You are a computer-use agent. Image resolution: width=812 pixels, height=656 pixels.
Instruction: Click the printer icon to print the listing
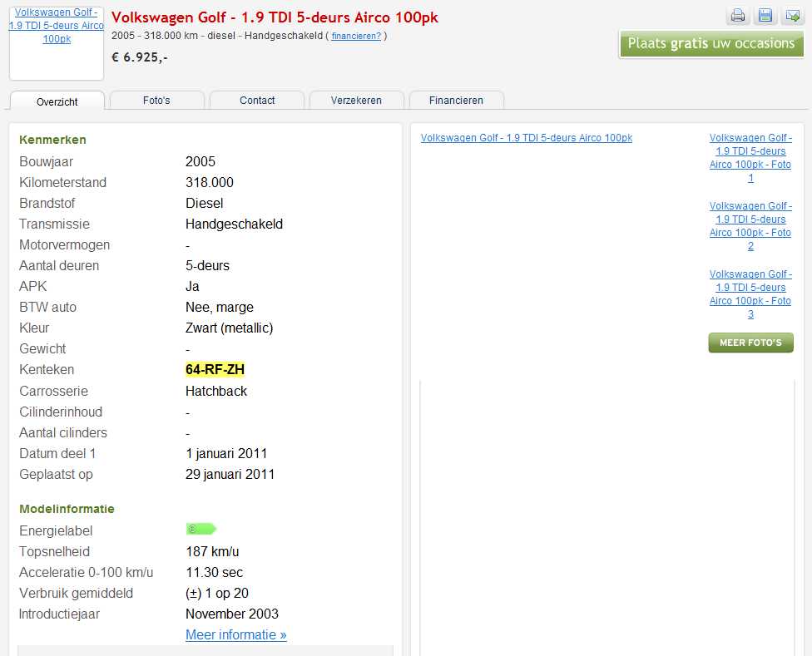click(x=737, y=16)
